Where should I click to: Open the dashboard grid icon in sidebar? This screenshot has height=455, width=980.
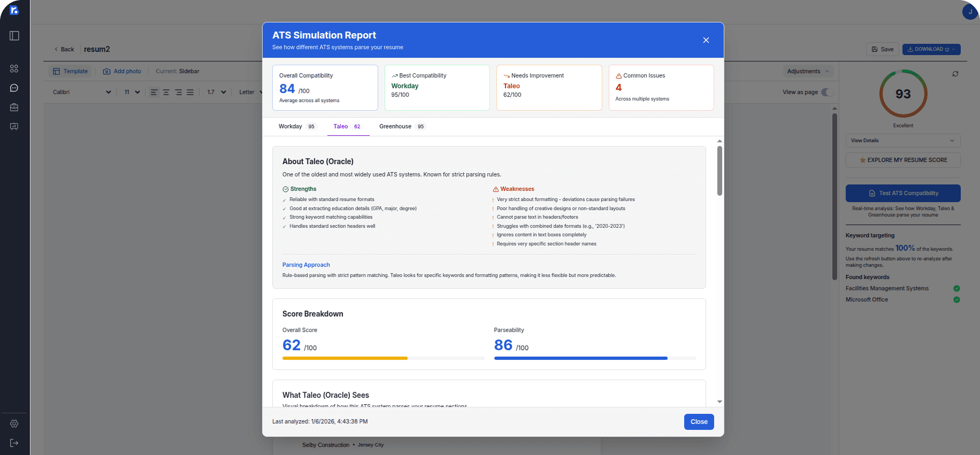14,68
